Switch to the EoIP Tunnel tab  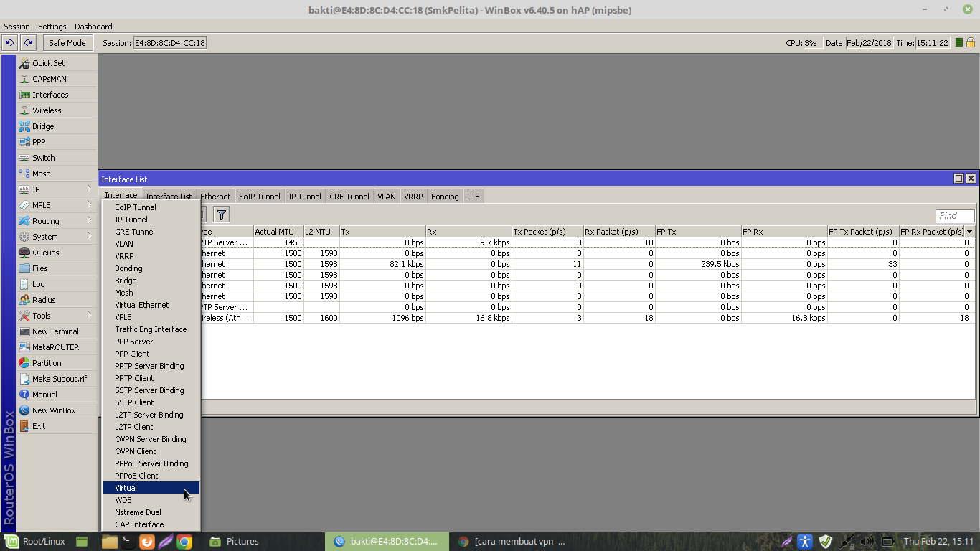[x=260, y=197]
